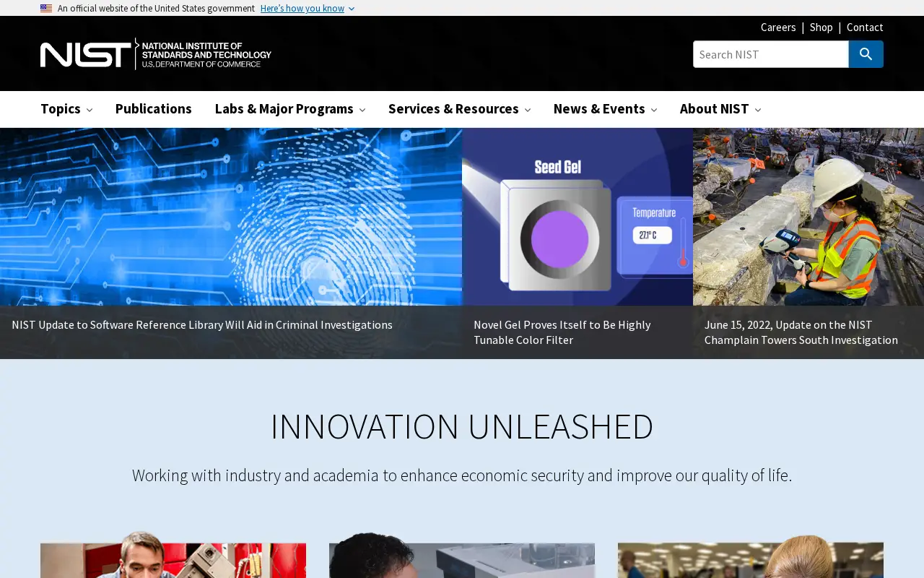Read "NIST Update to Software Reference Library" article
This screenshot has width=924, height=578.
202,325
